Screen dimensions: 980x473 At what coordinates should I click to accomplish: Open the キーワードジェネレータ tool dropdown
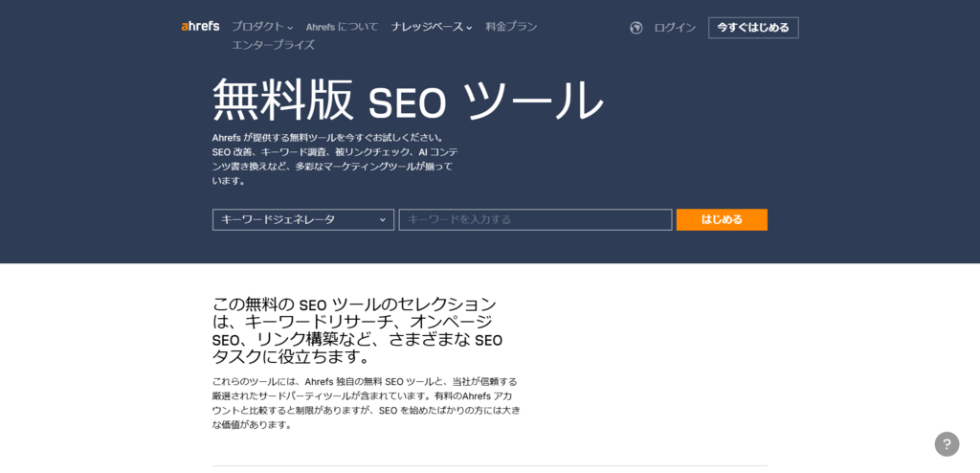pos(303,219)
